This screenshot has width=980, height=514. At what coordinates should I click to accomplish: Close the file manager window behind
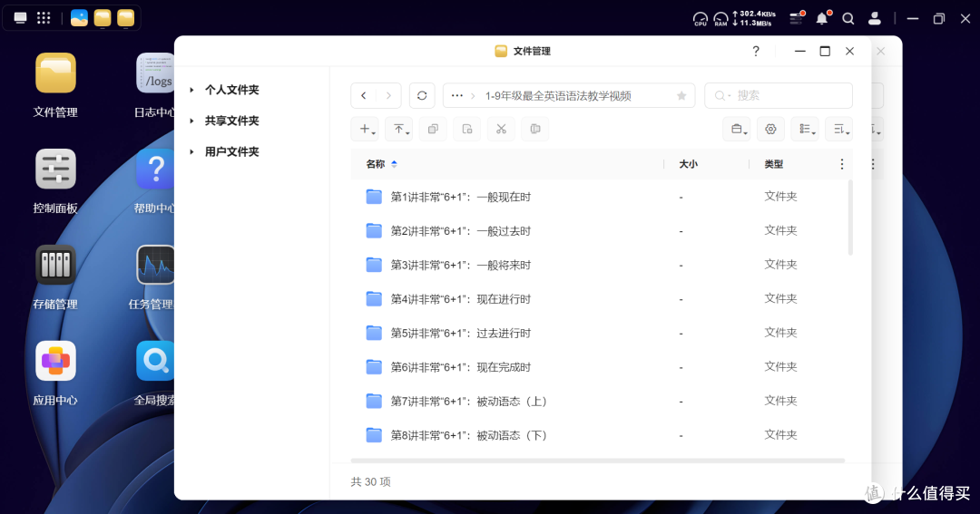pos(880,51)
